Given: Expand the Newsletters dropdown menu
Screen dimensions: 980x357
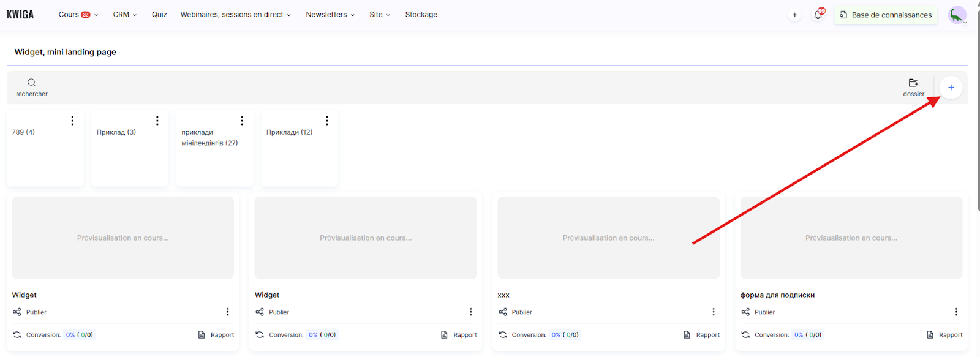Looking at the screenshot, I should tap(330, 15).
